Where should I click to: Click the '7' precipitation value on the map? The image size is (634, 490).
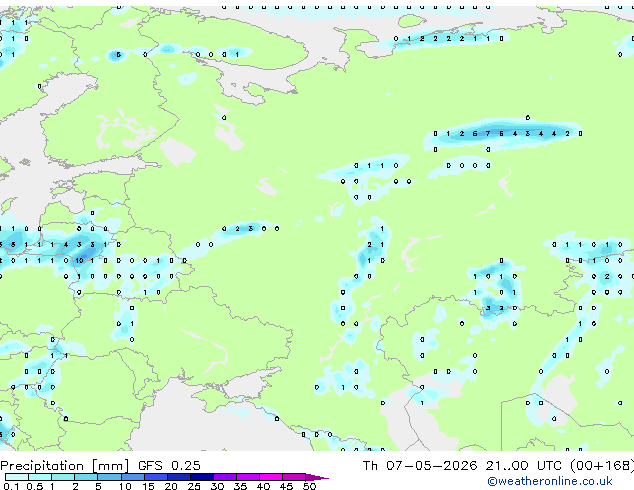click(488, 133)
